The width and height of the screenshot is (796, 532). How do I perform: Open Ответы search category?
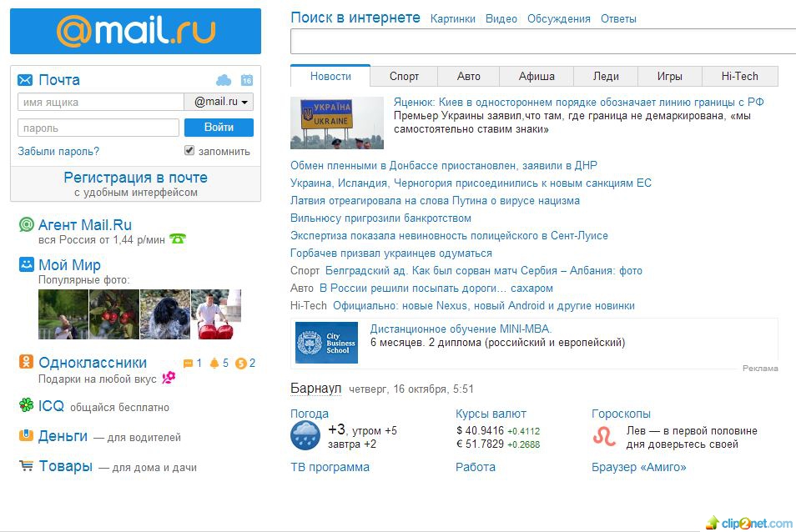618,19
